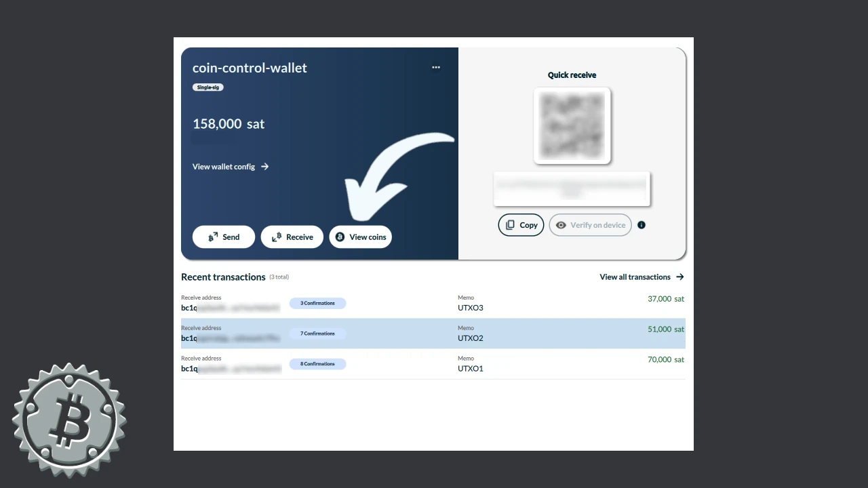Click the 7 Confirmations badge
Screen dimensions: 868x488
point(318,333)
